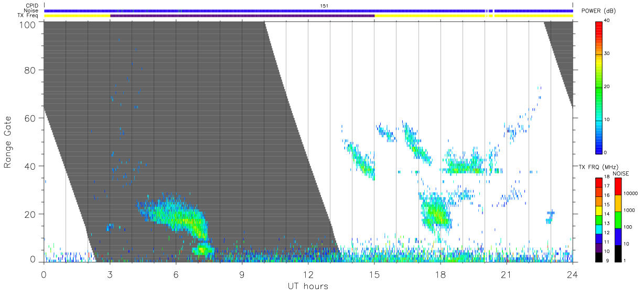
Task: Select the POWER (dB) rainbow colorbar
Action: click(x=599, y=87)
